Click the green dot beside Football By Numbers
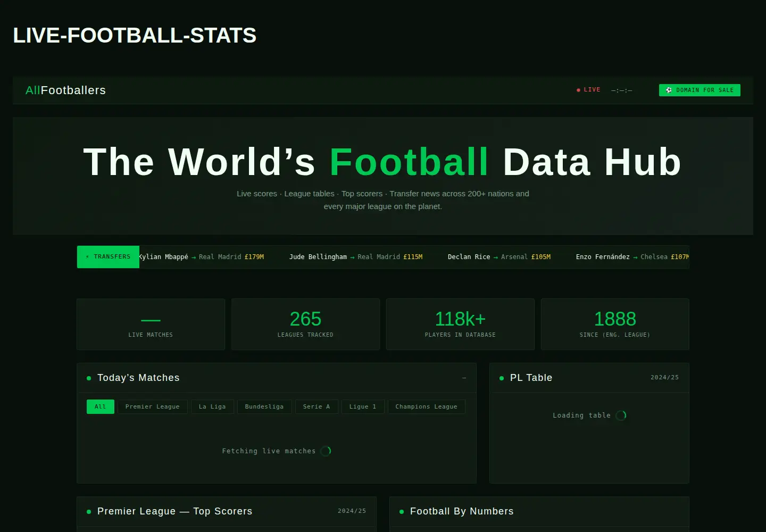 (402, 512)
